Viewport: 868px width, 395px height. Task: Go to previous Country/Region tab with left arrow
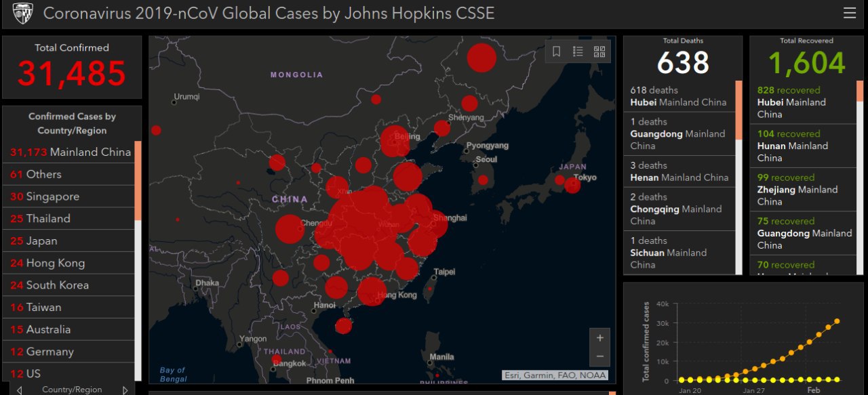coord(20,390)
